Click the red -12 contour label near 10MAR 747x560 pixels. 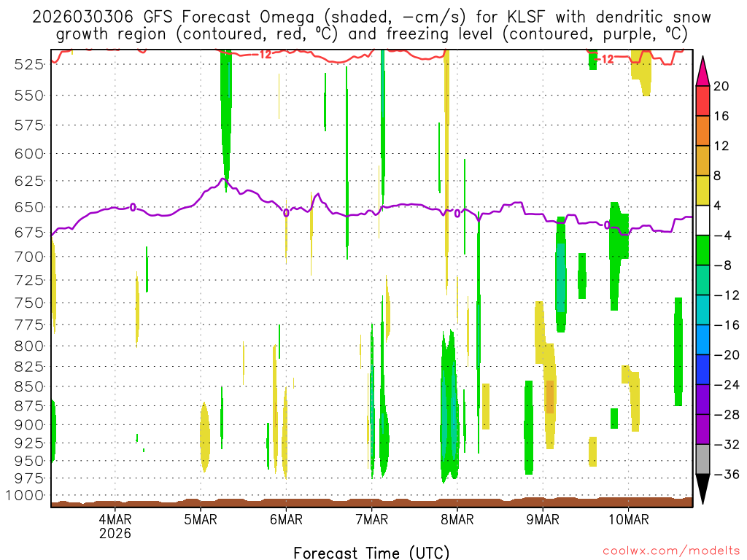pyautogui.click(x=603, y=59)
